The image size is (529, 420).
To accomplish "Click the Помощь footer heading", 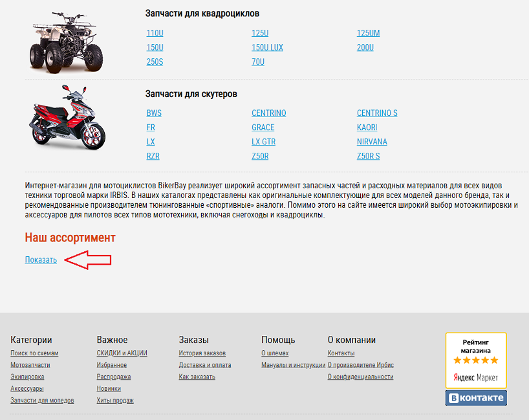I will [x=278, y=340].
